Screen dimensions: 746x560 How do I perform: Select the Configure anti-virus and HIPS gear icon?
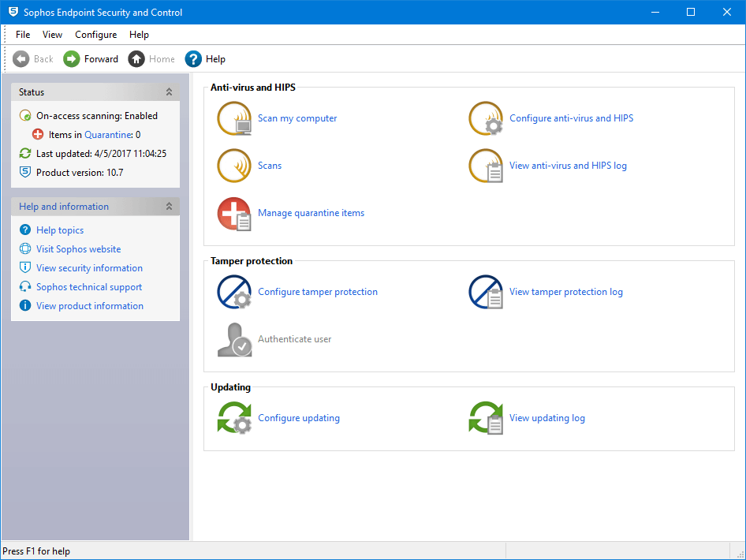[x=486, y=118]
